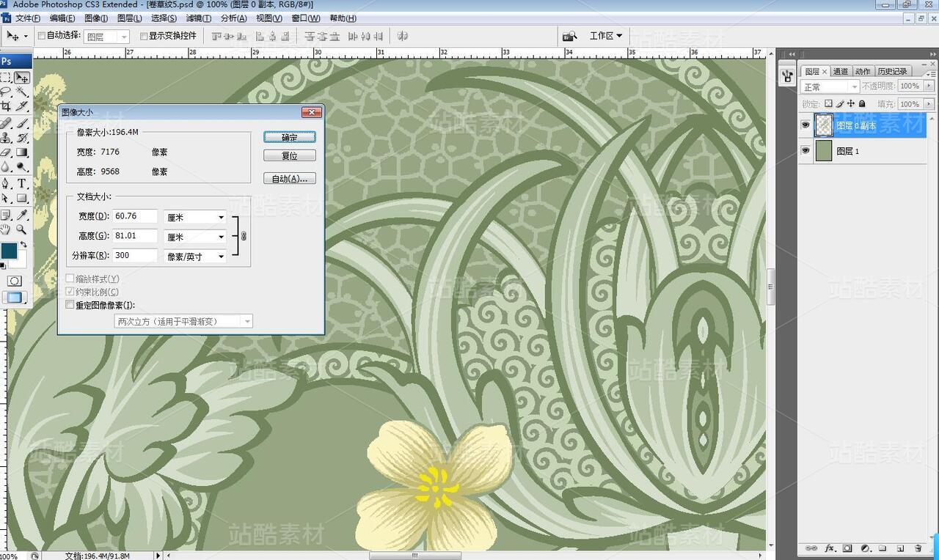The image size is (939, 560).
Task: Select the Healing Brush tool
Action: click(6, 122)
